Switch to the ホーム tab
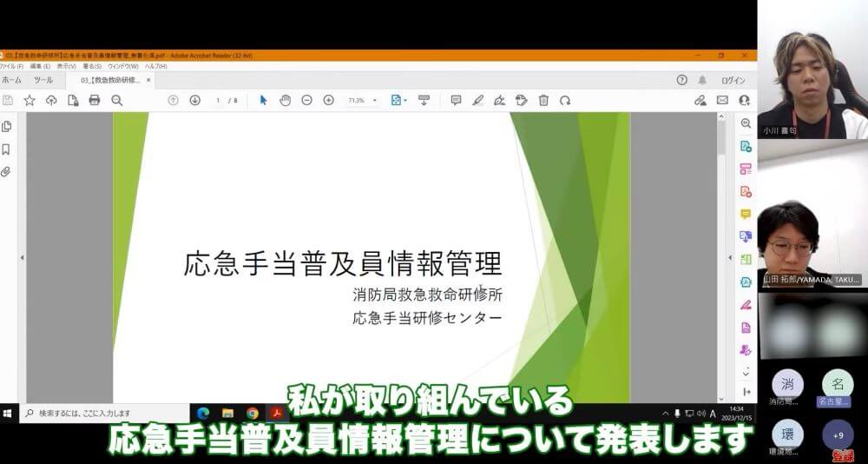Image resolution: width=868 pixels, height=464 pixels. click(x=11, y=80)
